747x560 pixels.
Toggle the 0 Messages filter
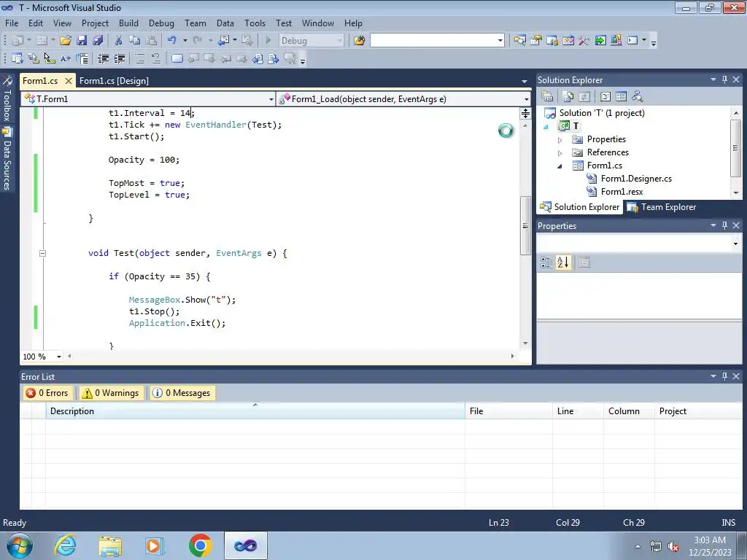[182, 393]
